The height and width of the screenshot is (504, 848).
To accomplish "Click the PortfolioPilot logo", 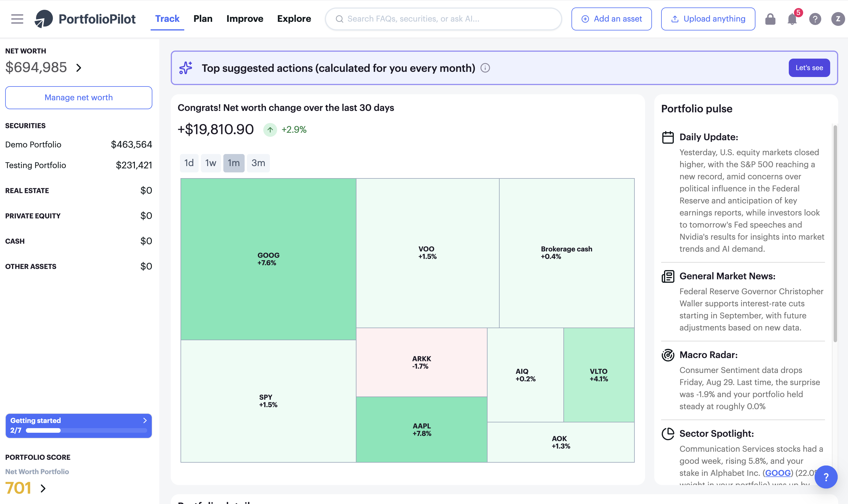I will (85, 19).
